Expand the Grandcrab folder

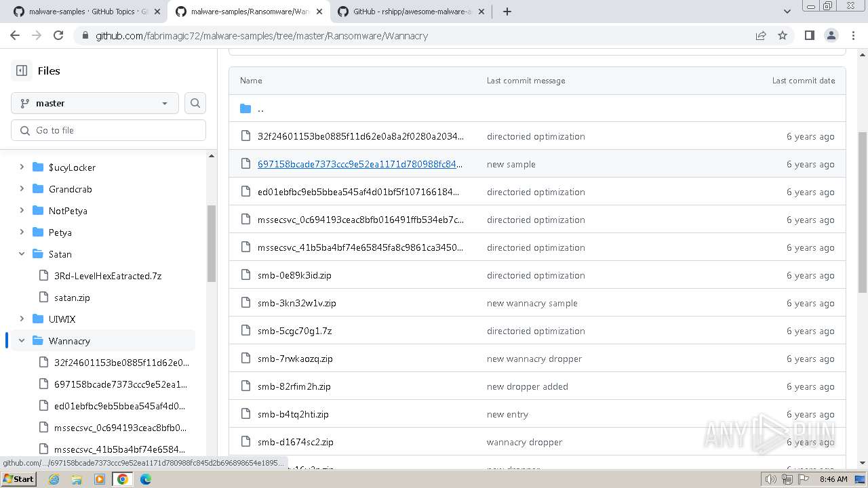(x=22, y=189)
